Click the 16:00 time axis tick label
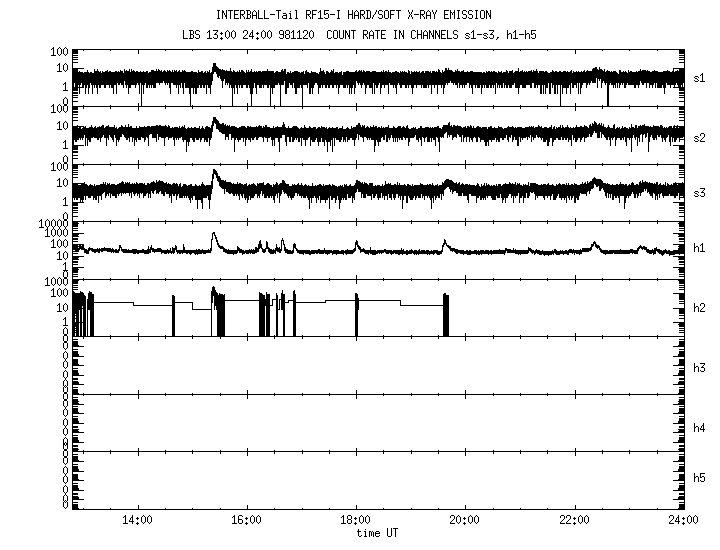Image resolution: width=720 pixels, height=550 pixels. click(246, 520)
